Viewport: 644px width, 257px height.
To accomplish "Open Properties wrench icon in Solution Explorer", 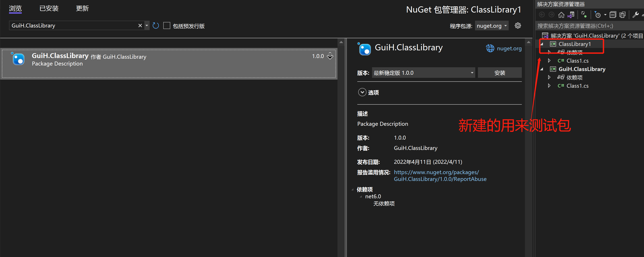I will 635,15.
